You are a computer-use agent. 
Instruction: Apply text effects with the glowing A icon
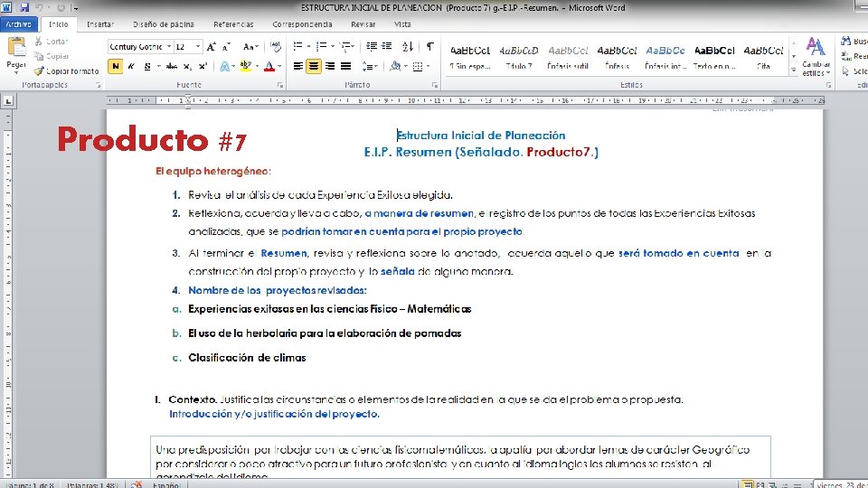(x=224, y=66)
